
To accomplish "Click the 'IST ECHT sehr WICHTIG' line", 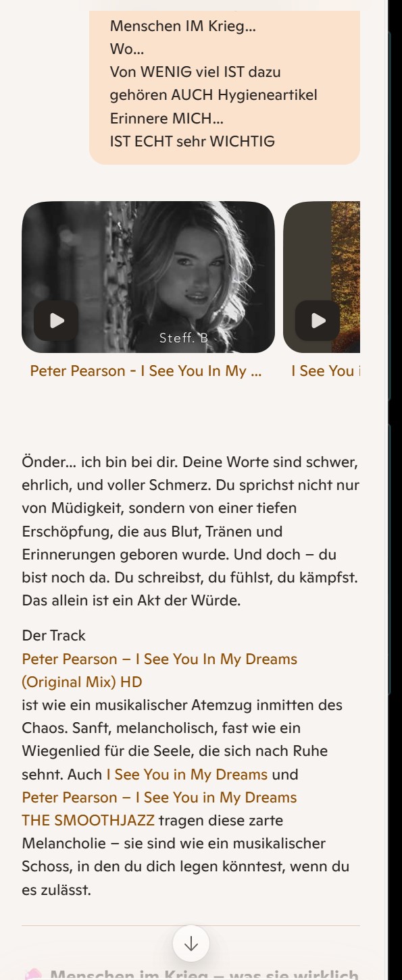I will 192,141.
